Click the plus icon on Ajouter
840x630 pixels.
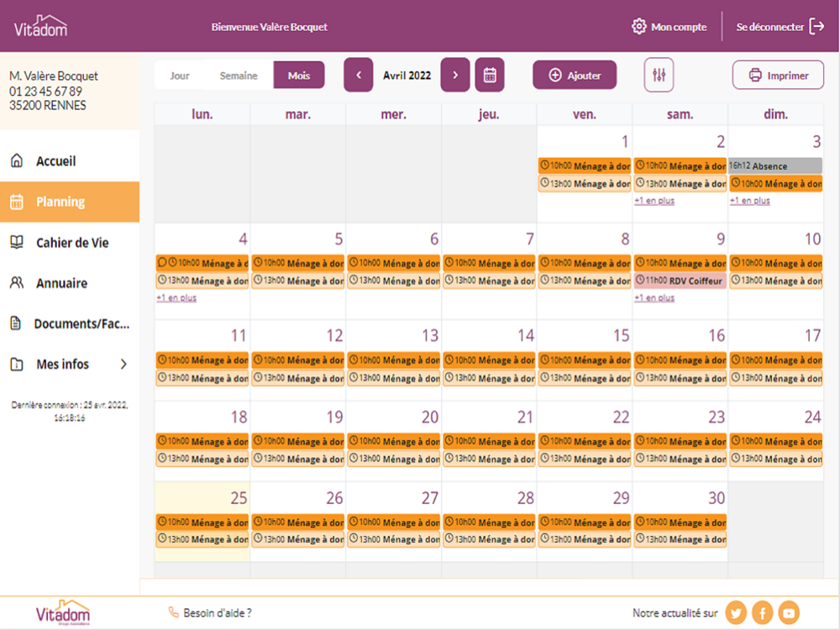[x=555, y=75]
